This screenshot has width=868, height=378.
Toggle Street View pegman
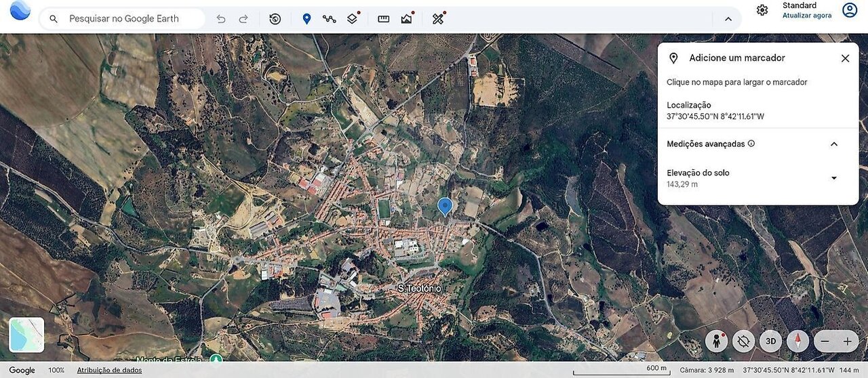[716, 341]
